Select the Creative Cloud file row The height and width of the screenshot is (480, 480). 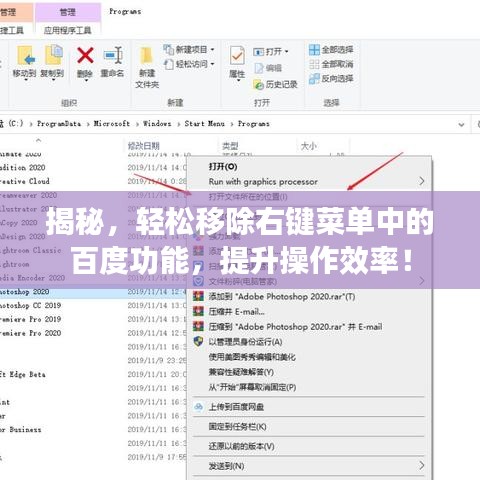(x=93, y=181)
